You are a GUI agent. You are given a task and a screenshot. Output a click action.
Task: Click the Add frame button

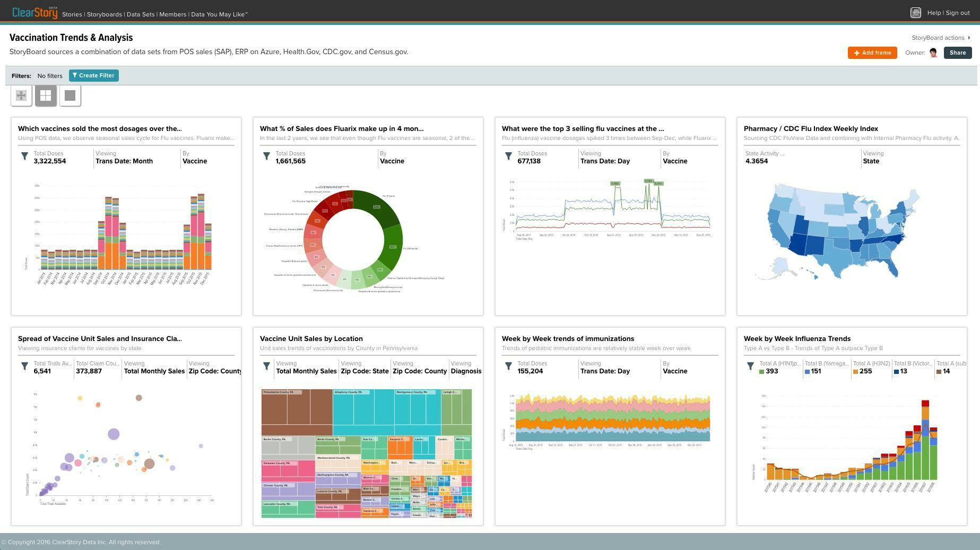pos(872,53)
